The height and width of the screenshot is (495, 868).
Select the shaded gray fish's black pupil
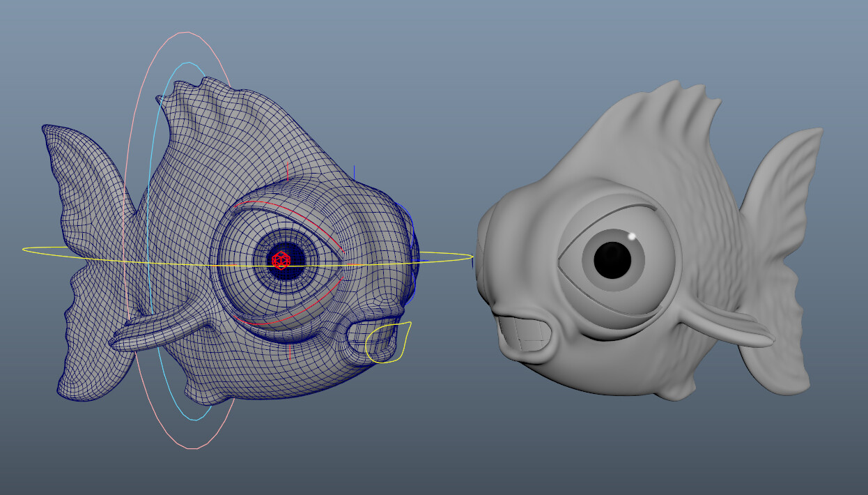coord(612,259)
